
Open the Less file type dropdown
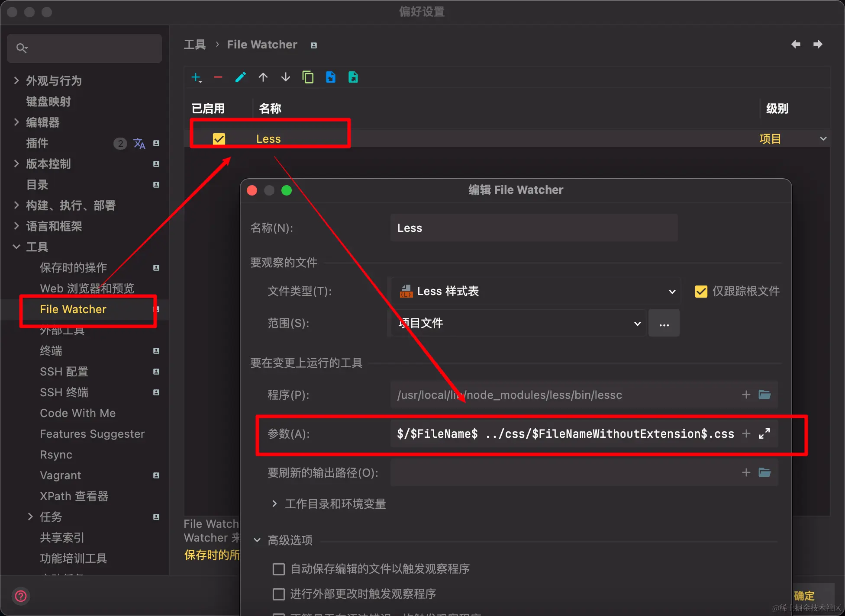click(535, 291)
